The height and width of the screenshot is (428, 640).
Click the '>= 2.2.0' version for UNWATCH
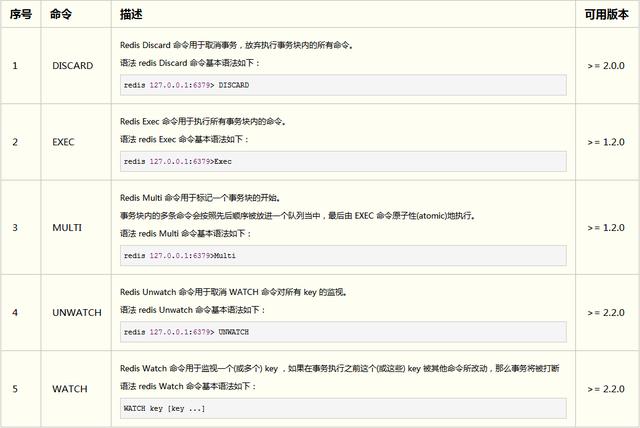[x=606, y=313]
